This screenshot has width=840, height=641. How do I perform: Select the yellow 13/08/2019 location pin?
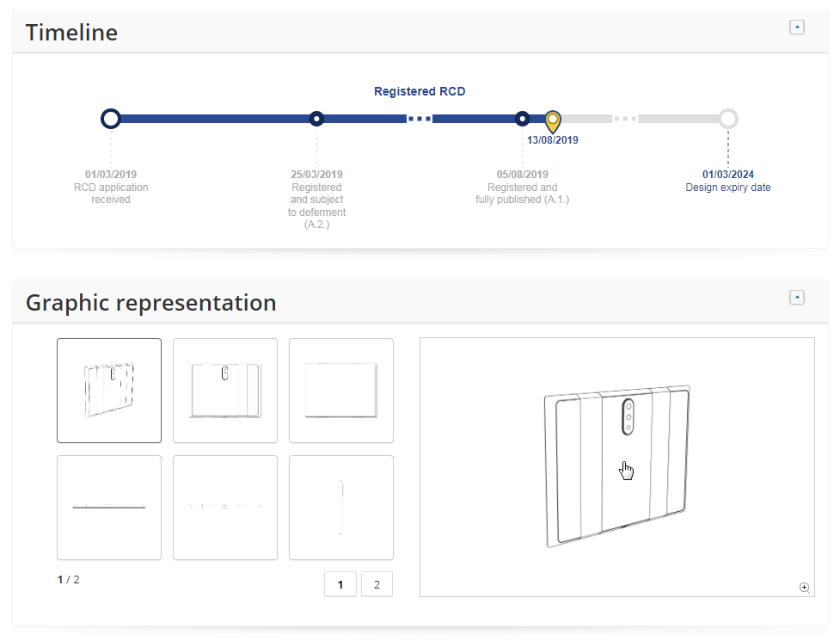553,121
